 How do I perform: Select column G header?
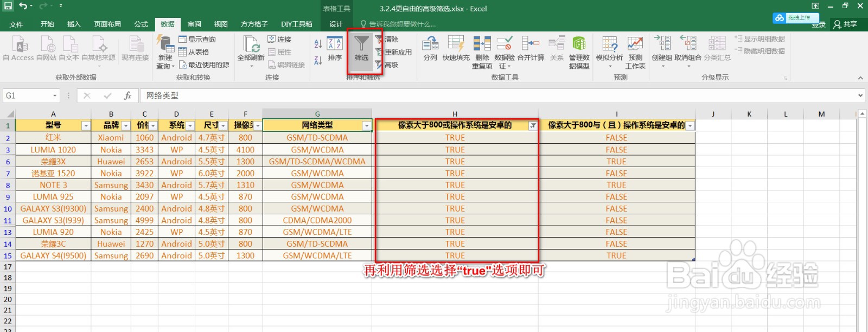click(x=317, y=114)
